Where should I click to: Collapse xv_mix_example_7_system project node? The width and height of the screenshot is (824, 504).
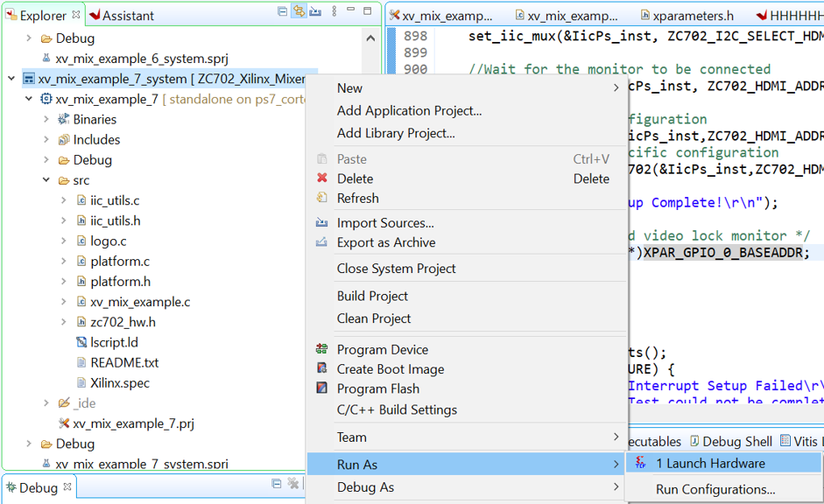(x=11, y=79)
